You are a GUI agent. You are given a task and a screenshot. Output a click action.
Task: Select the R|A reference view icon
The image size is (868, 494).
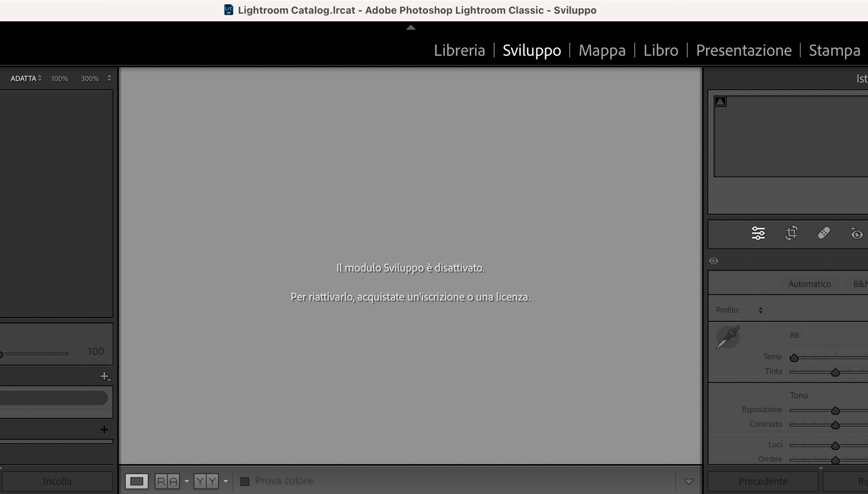[x=167, y=481]
